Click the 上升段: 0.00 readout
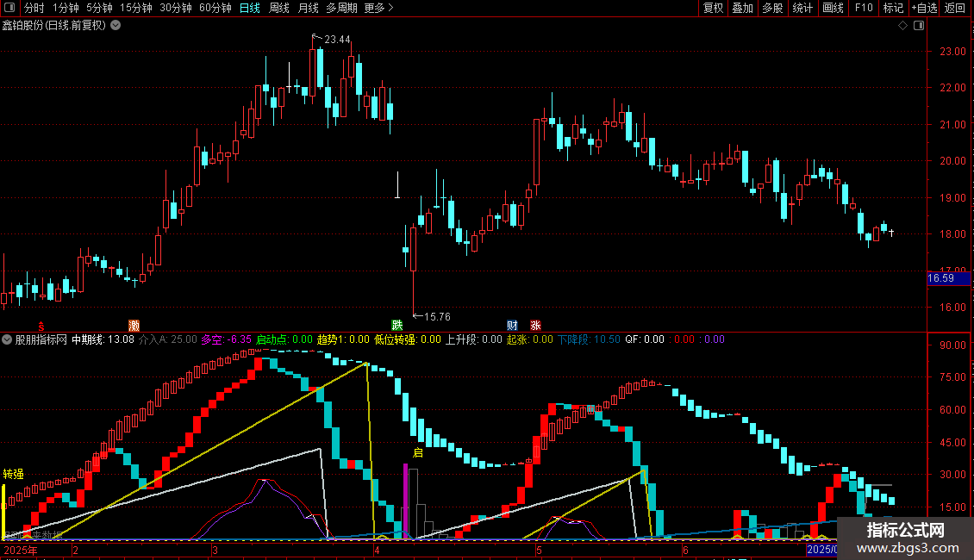Image resolution: width=974 pixels, height=560 pixels. point(474,339)
